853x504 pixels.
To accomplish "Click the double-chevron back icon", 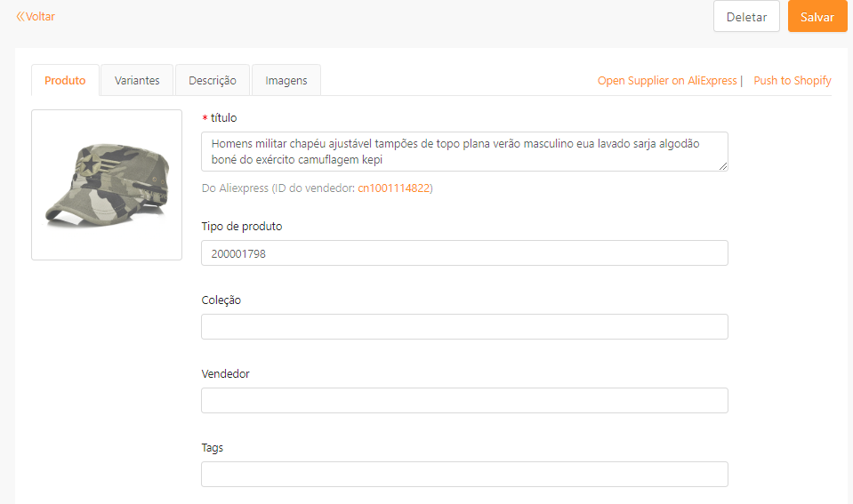I will point(20,17).
